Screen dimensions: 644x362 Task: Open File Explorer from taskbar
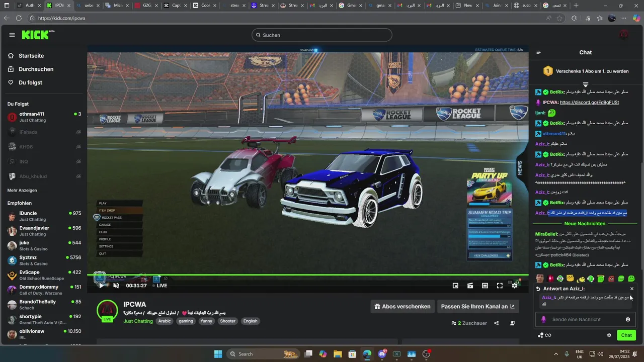coord(338,354)
